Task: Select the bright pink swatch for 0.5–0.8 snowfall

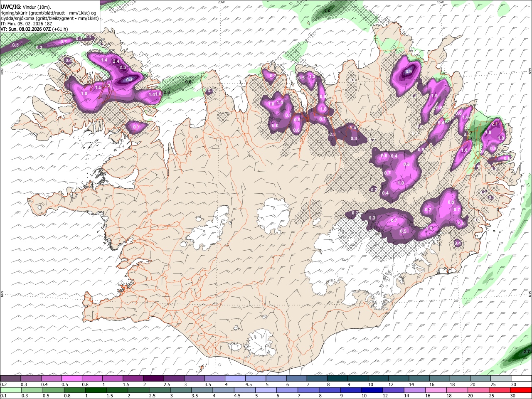Action: coord(71,379)
